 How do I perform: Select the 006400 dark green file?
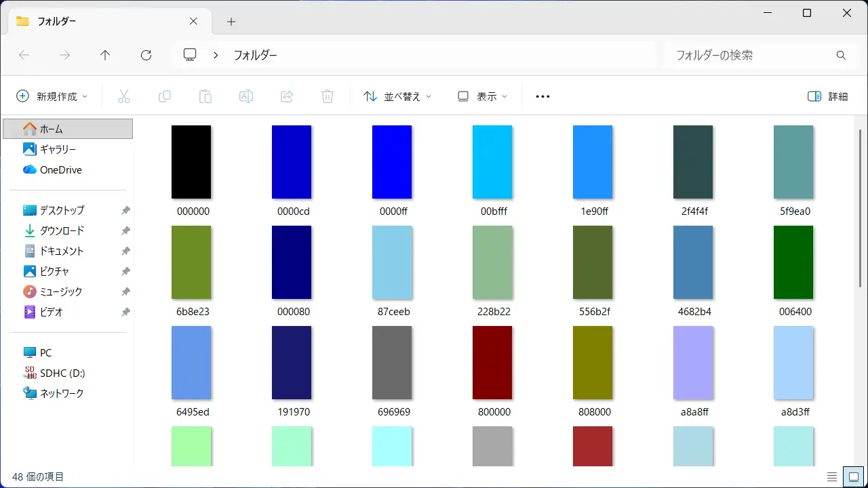(x=793, y=262)
